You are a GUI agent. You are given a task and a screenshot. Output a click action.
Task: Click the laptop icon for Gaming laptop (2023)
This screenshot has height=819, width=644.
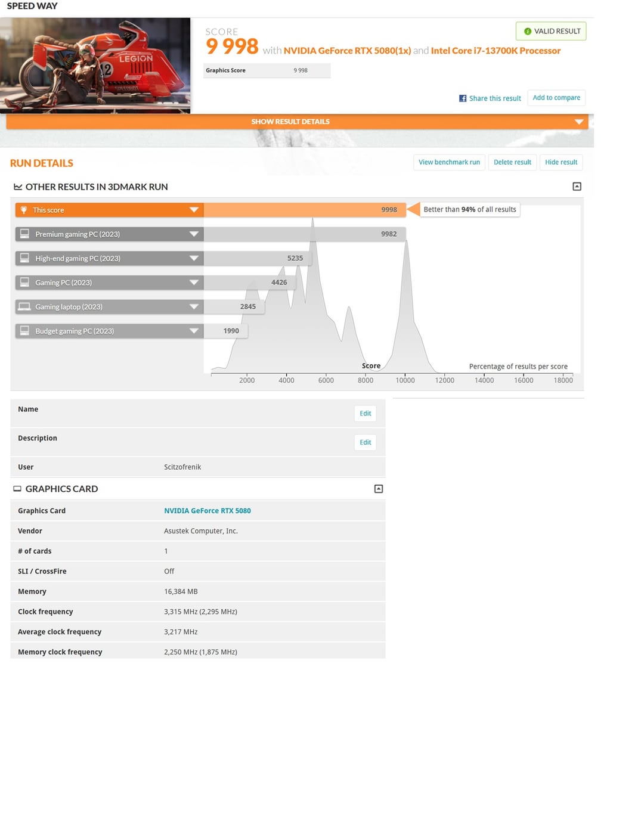[24, 307]
